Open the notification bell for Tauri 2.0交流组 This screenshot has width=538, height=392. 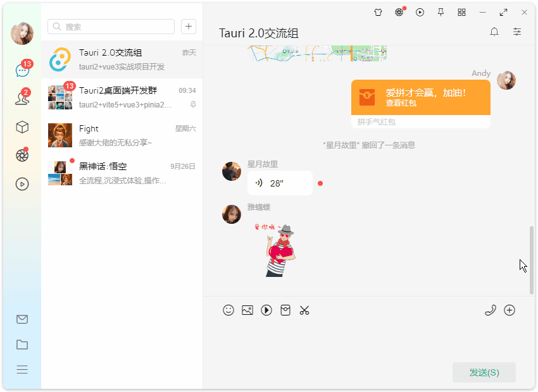tap(494, 32)
